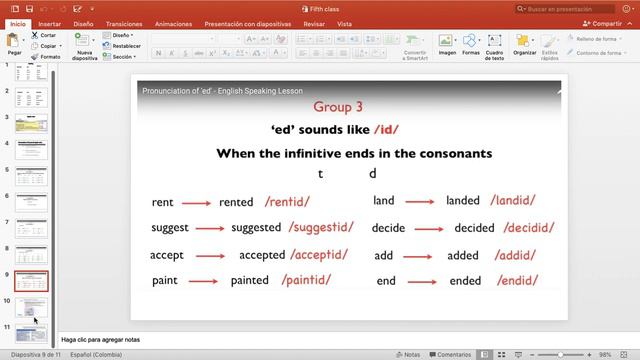This screenshot has width=640, height=360.
Task: Click the slide show view icon in status bar
Action: 518,355
